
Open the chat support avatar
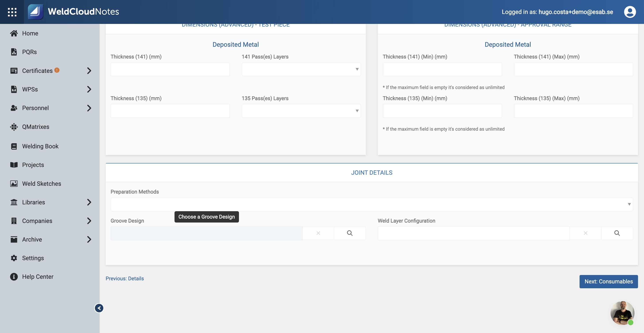coord(622,313)
